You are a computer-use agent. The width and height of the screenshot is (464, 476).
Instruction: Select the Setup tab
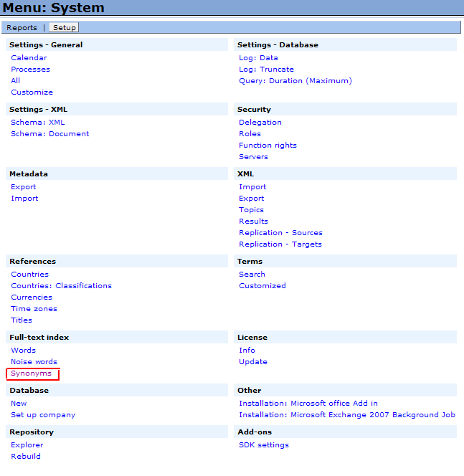click(x=64, y=28)
